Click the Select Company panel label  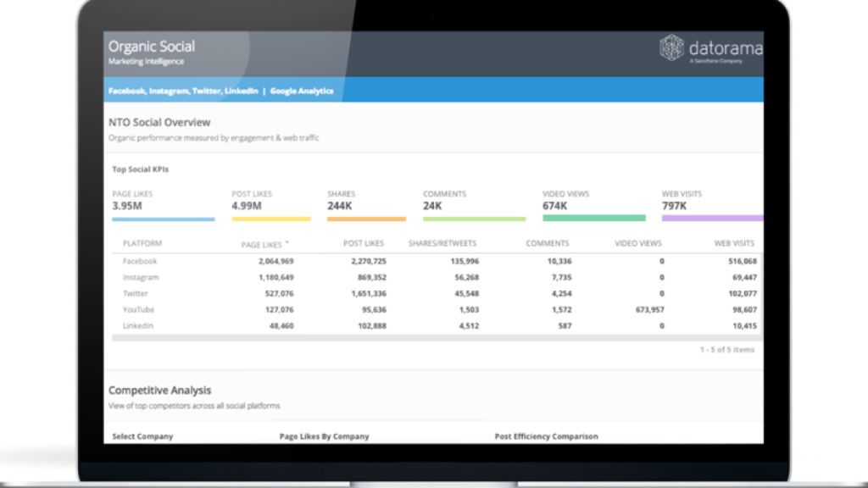click(x=142, y=437)
